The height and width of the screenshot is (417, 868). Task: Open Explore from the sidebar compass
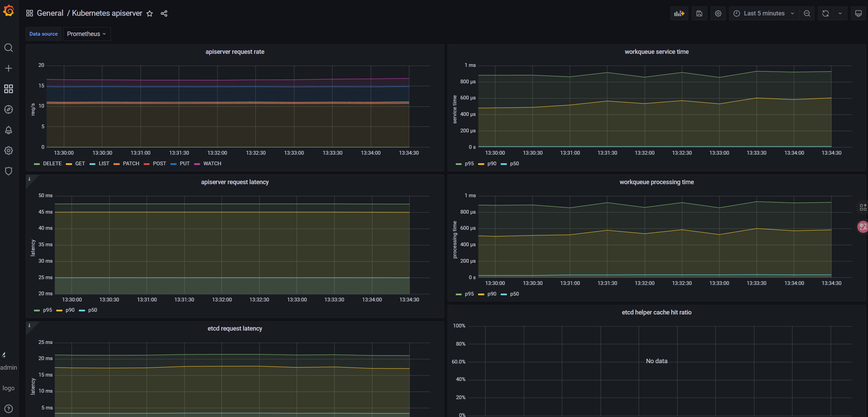[x=9, y=109]
